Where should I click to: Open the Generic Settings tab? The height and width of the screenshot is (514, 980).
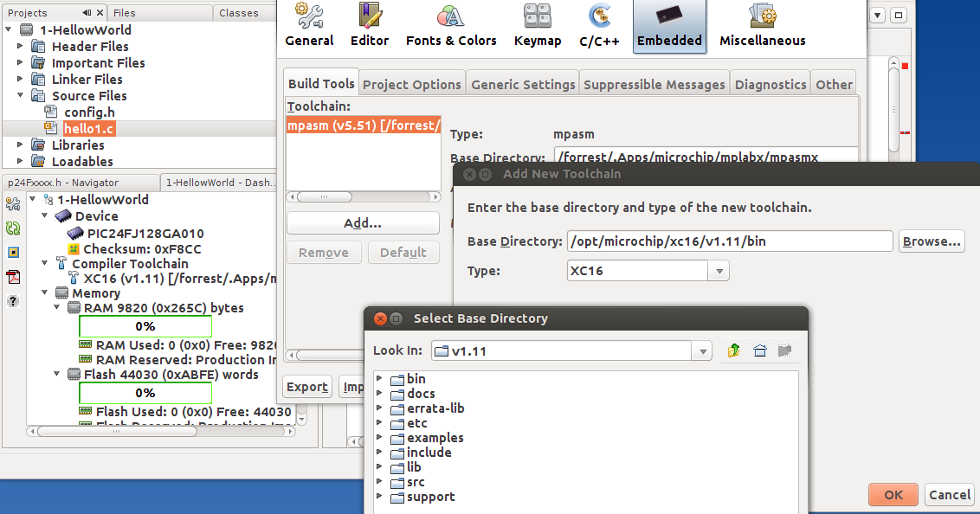pyautogui.click(x=523, y=84)
